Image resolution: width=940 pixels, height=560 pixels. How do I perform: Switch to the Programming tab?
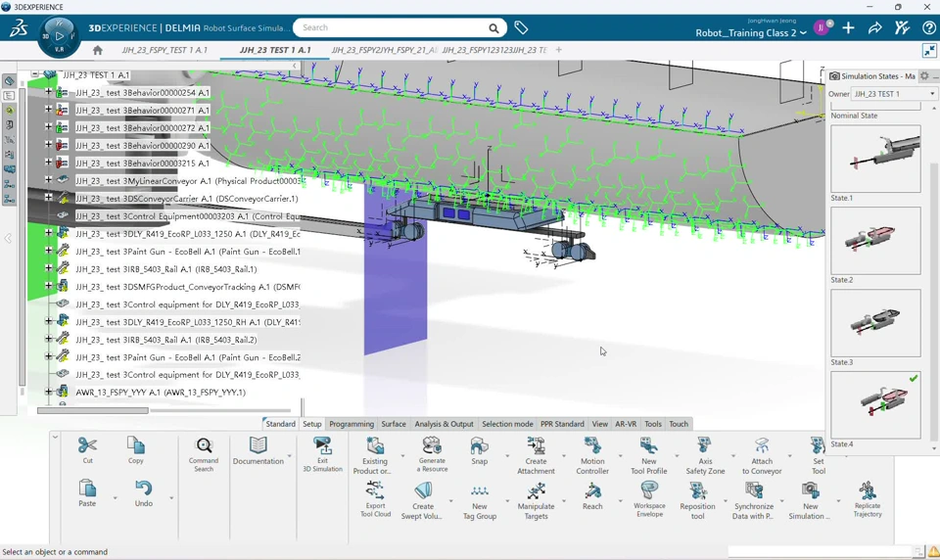[x=352, y=424]
